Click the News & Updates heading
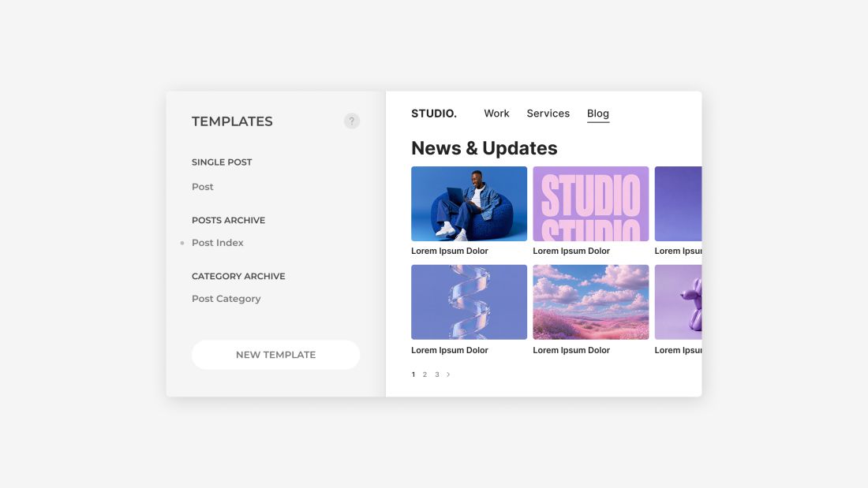Image resolution: width=868 pixels, height=488 pixels. click(x=484, y=148)
